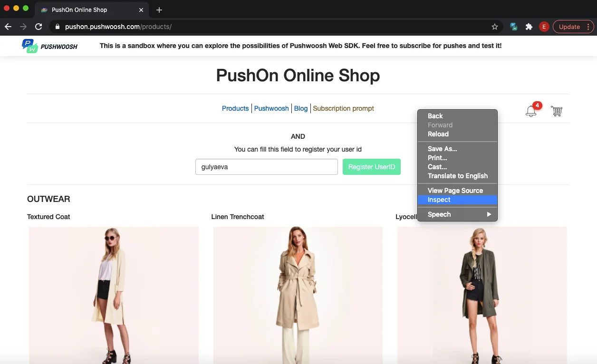Open the browser profile avatar icon
Image resolution: width=597 pixels, height=364 pixels.
[x=544, y=27]
